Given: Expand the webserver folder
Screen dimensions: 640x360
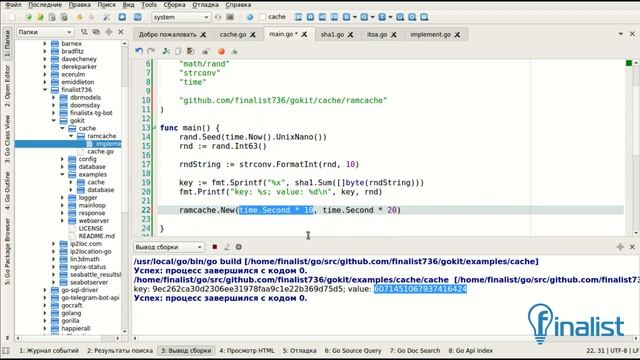Looking at the screenshot, I should 62,220.
